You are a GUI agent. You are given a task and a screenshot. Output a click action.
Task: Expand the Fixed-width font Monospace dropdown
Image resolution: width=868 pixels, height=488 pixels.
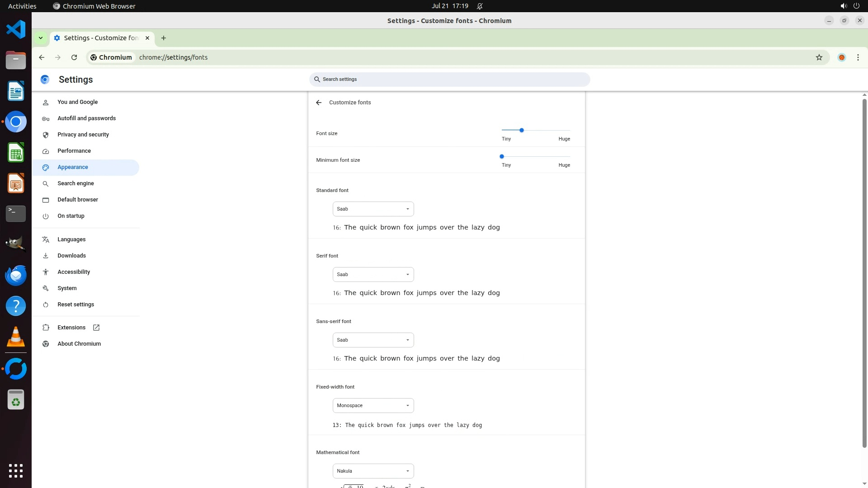373,405
